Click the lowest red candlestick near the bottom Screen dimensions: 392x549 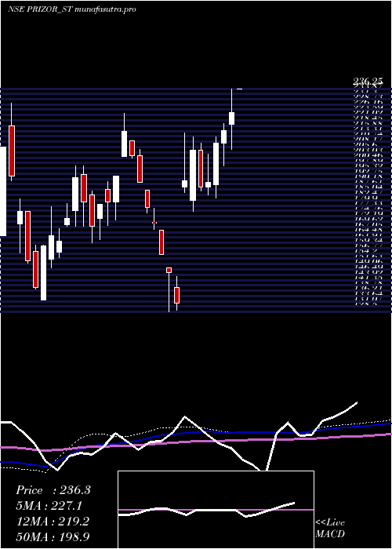(176, 295)
